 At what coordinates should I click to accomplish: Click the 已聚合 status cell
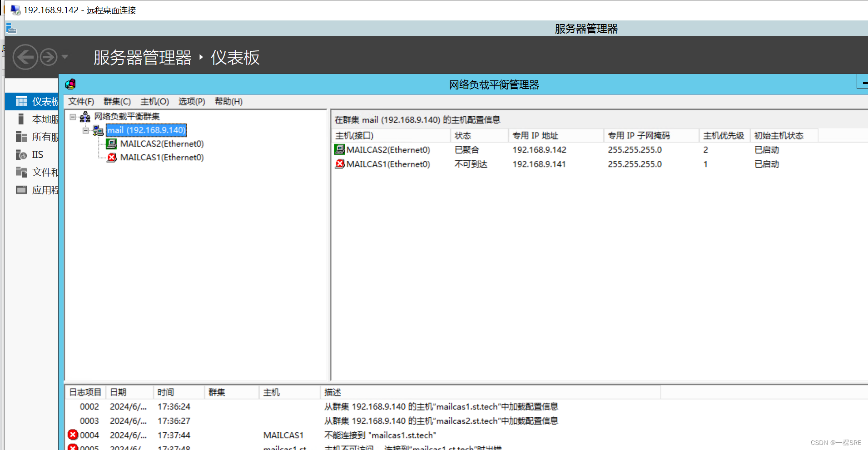point(467,150)
